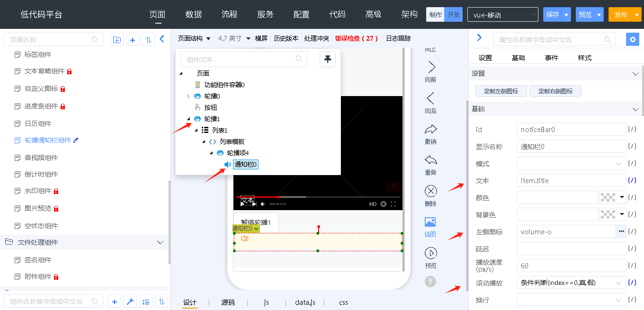Click the 定制右侧图标 button
This screenshot has width=644, height=310.
pos(555,91)
